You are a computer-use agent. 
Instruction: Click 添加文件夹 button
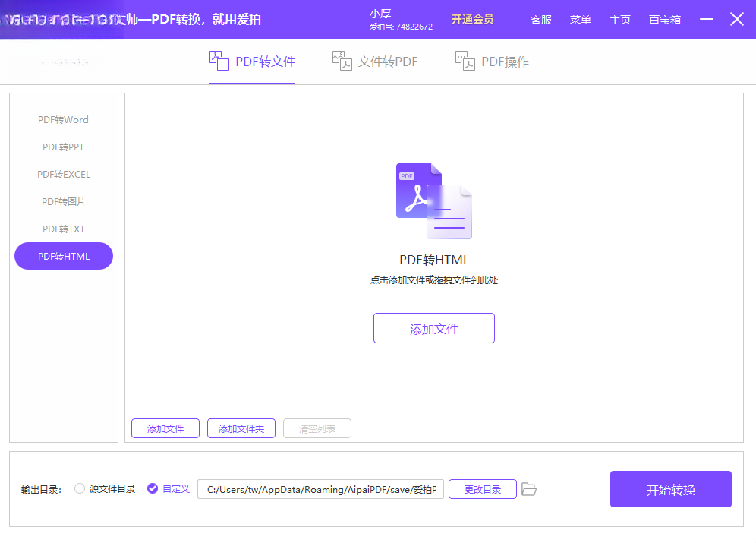(x=241, y=428)
